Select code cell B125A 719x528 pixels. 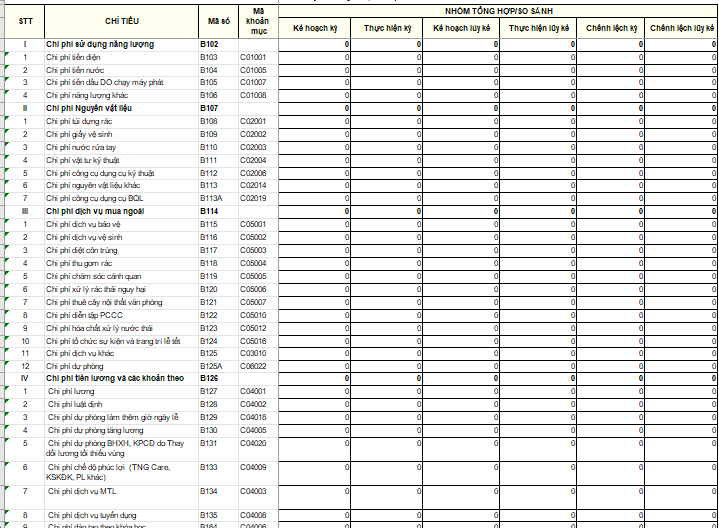pyautogui.click(x=211, y=366)
